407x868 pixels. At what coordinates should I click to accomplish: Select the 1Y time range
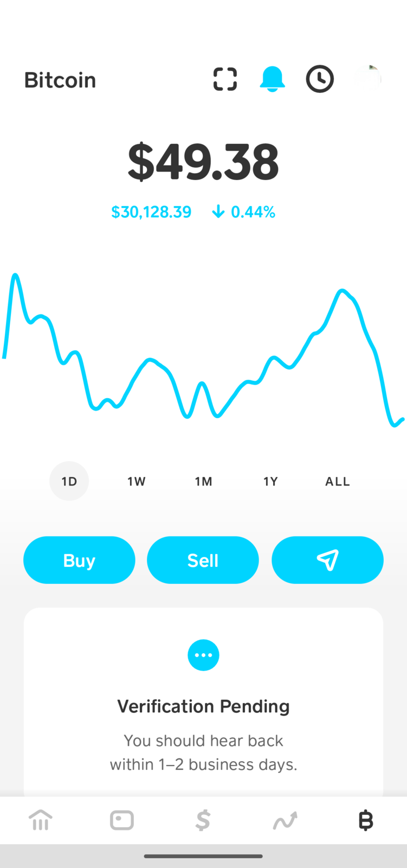tap(270, 481)
